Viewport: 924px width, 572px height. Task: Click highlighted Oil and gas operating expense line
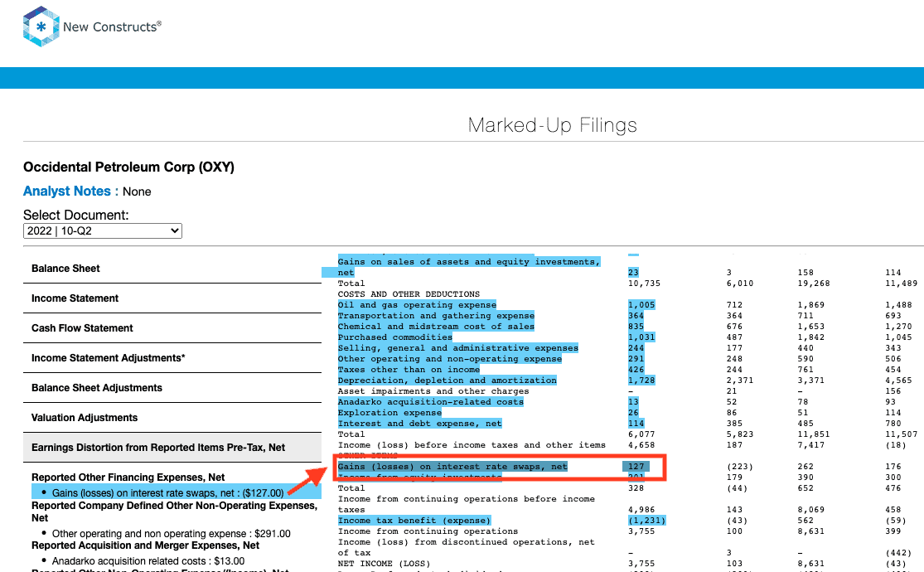[x=417, y=305]
